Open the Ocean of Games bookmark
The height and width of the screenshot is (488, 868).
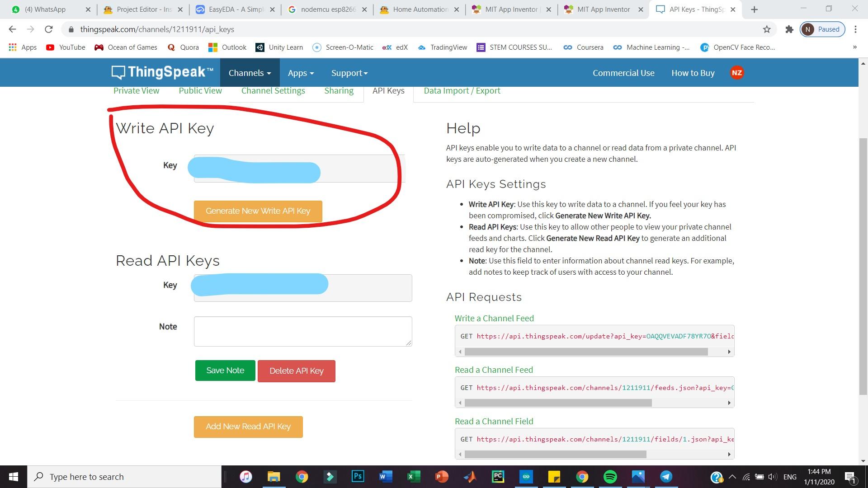(x=126, y=47)
